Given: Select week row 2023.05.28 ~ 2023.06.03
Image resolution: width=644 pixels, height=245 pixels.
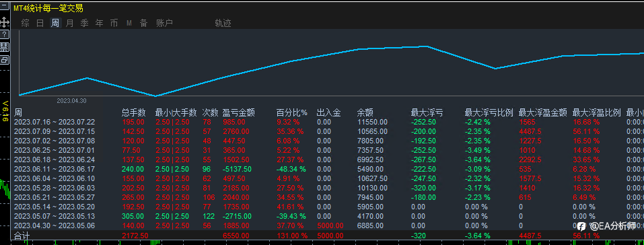Looking at the screenshot, I should pos(327,188).
